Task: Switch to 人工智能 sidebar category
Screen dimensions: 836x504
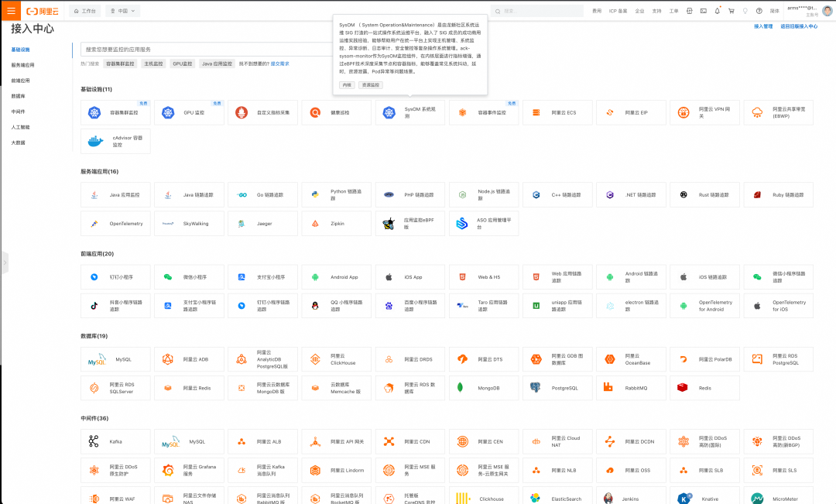Action: click(x=20, y=127)
